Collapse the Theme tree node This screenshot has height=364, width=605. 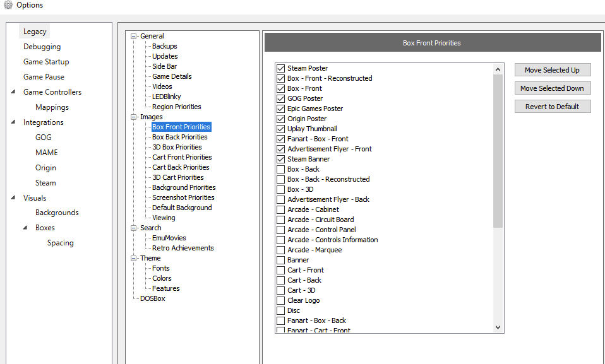pyautogui.click(x=134, y=259)
